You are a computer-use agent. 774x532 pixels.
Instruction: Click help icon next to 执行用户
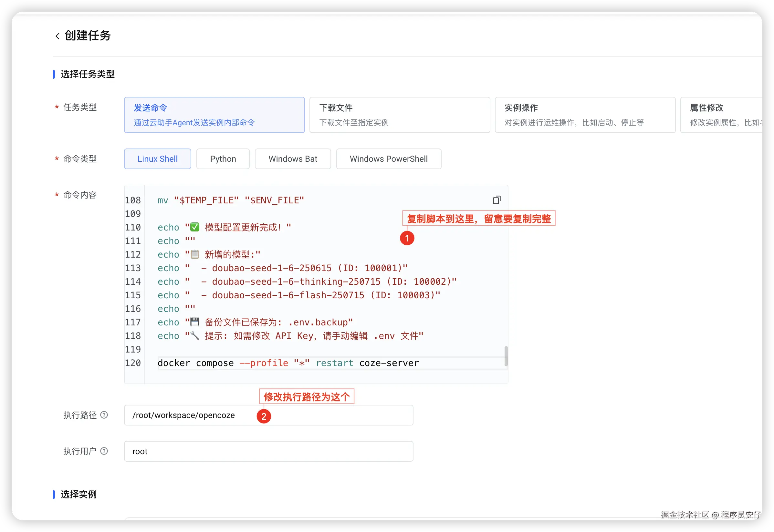104,451
